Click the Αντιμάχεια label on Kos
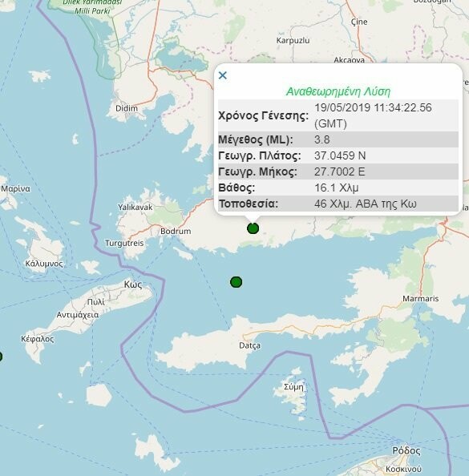The image size is (469, 476). click(x=78, y=315)
